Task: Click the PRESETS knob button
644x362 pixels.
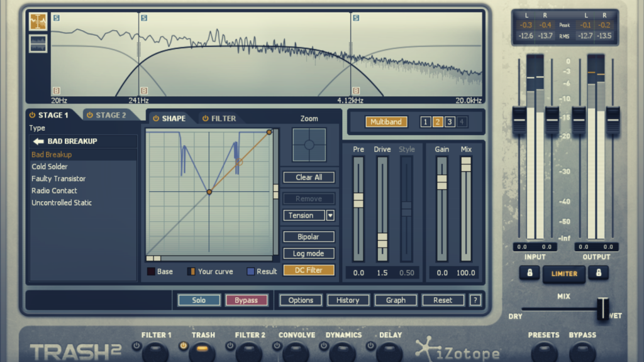Action: click(x=544, y=351)
